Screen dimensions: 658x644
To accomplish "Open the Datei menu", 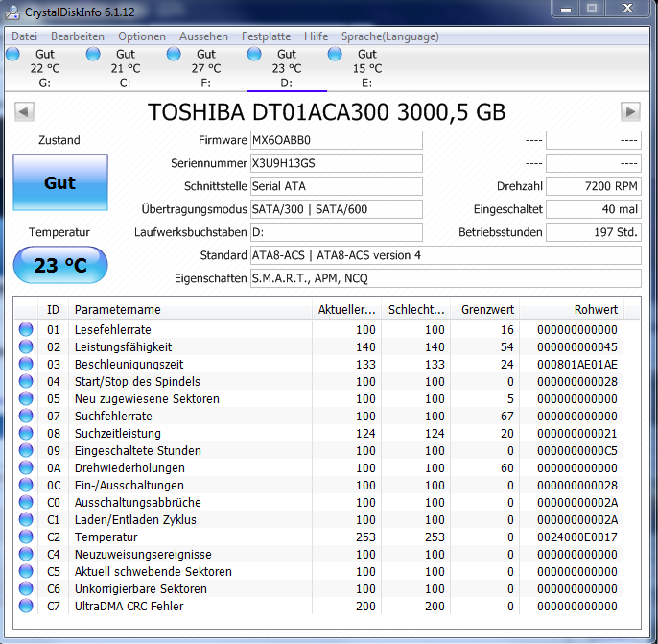I will pos(24,36).
